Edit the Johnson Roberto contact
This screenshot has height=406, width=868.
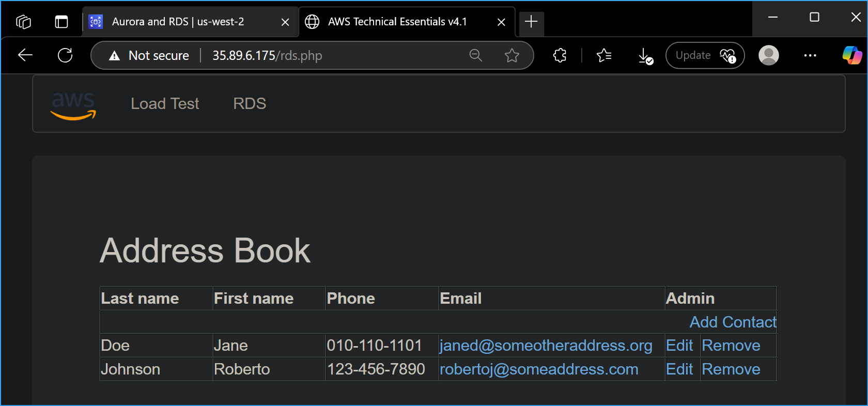coord(679,369)
